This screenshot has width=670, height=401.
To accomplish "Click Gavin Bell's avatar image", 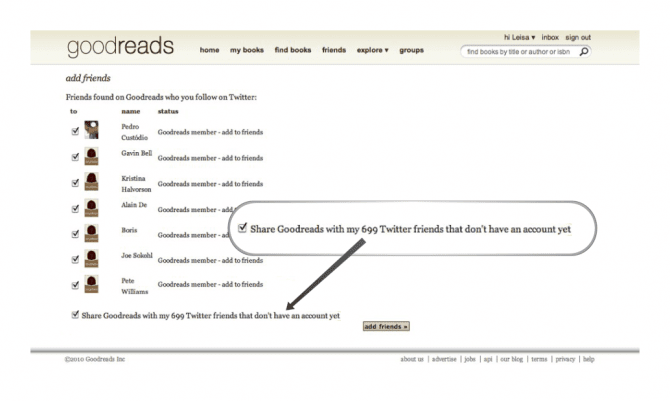I will click(x=91, y=156).
